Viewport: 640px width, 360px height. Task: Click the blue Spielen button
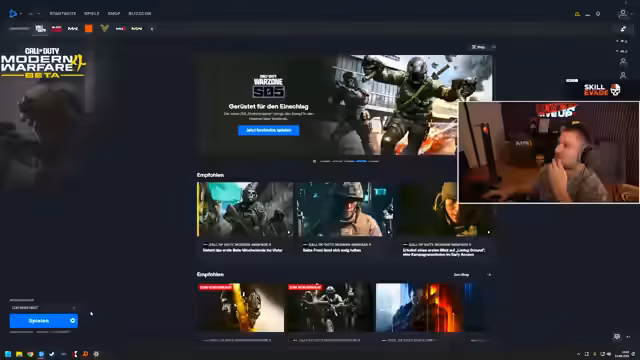pos(39,321)
